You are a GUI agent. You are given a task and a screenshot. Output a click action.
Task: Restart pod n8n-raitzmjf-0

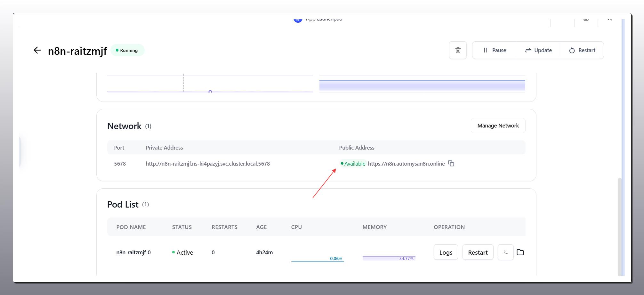(478, 252)
